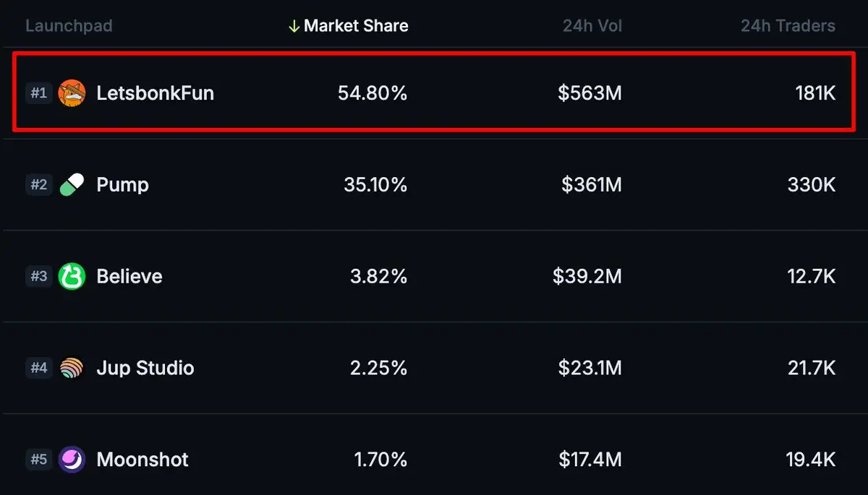Click the 54.80% market share value
Viewport: 868px width, 495px height.
(373, 92)
